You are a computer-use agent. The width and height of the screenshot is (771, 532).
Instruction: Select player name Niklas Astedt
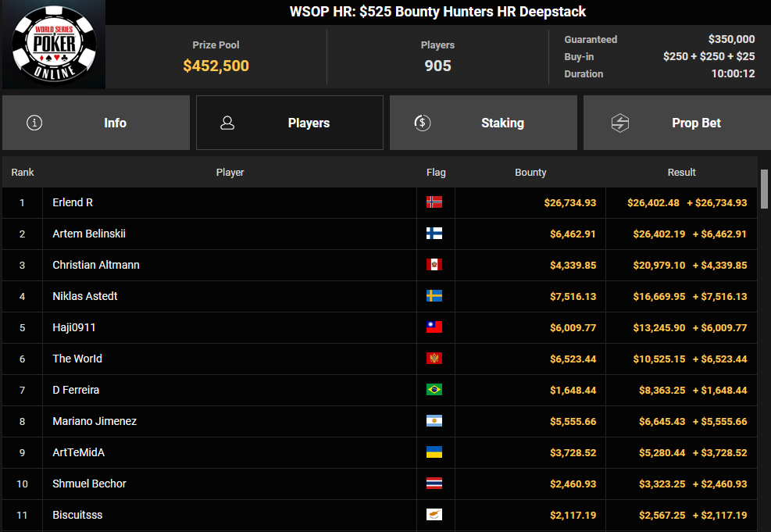pyautogui.click(x=85, y=296)
